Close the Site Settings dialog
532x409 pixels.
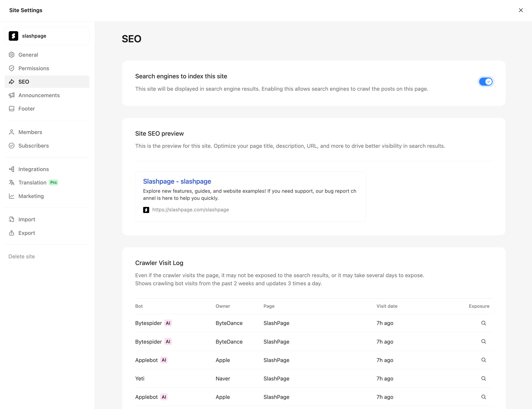point(520,10)
